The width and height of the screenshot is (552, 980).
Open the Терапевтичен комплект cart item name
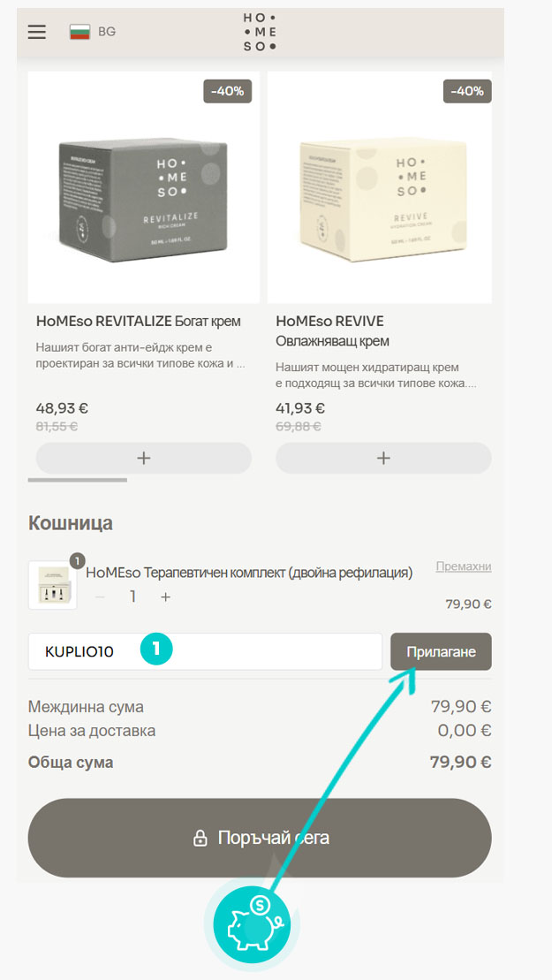249,573
